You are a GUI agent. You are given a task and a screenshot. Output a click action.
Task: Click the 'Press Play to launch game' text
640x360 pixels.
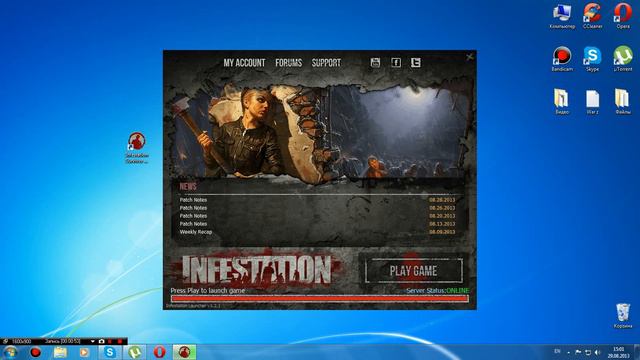click(208, 291)
